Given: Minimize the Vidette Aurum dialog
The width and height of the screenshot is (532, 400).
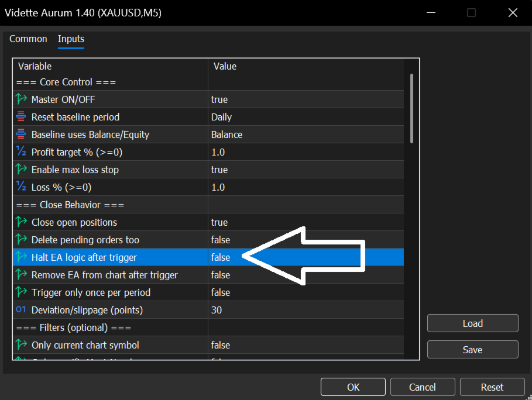Looking at the screenshot, I should coord(431,12).
